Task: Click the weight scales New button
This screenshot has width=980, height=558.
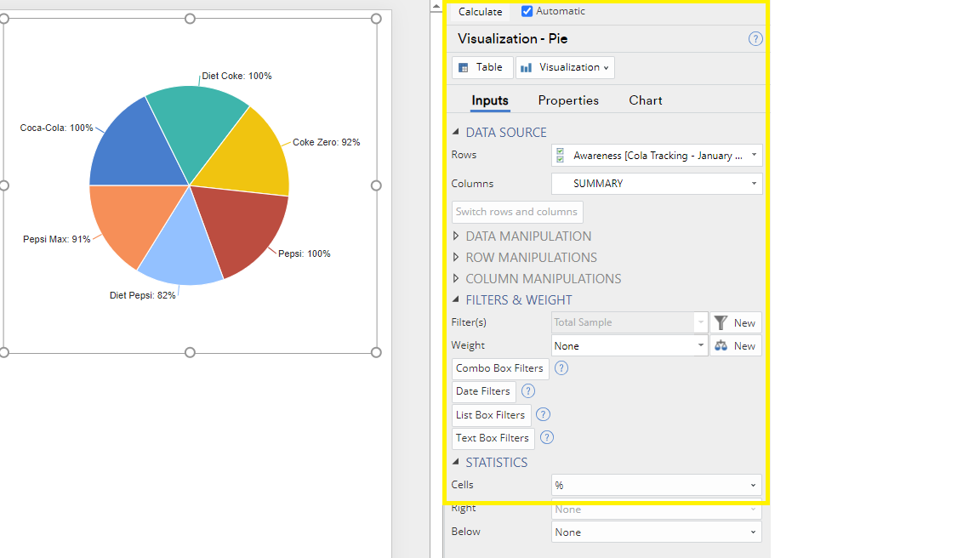Action: click(736, 345)
